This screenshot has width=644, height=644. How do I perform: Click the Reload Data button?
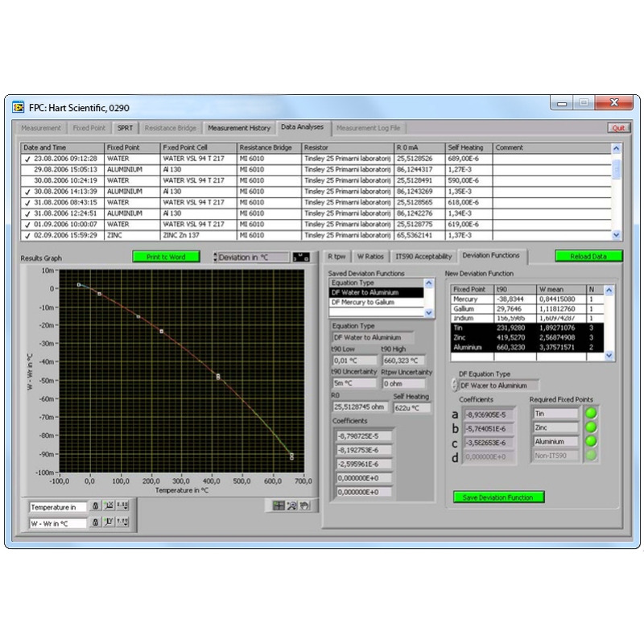click(x=588, y=256)
